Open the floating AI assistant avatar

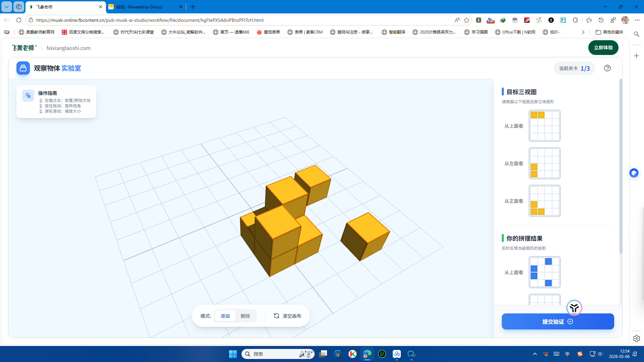click(x=574, y=308)
